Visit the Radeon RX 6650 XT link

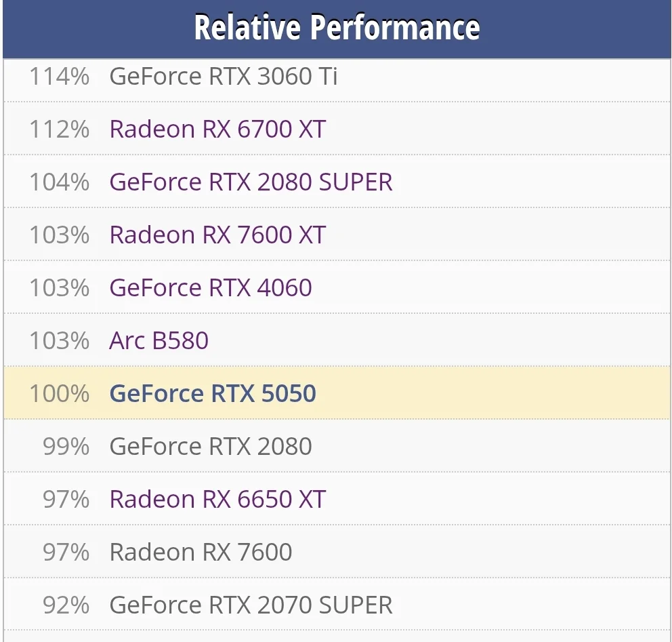(x=217, y=499)
